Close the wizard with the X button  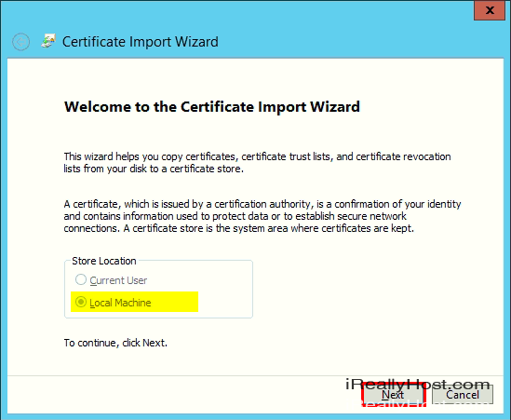click(x=490, y=10)
